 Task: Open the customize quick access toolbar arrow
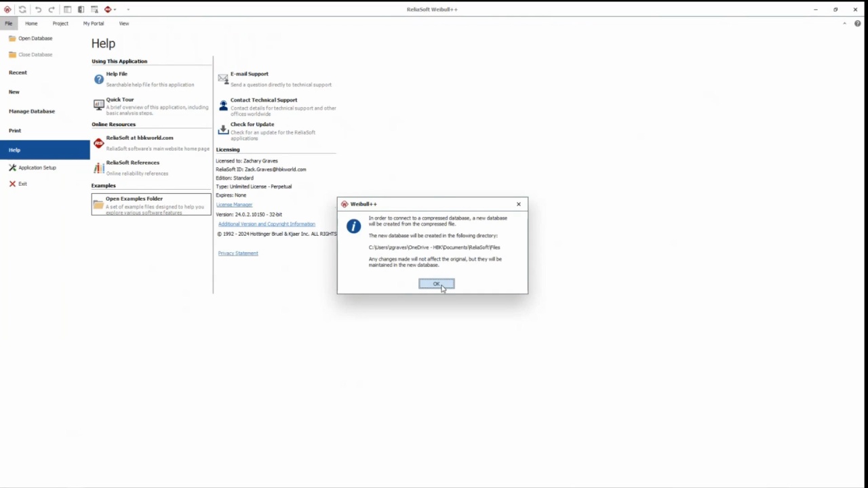[x=128, y=9]
